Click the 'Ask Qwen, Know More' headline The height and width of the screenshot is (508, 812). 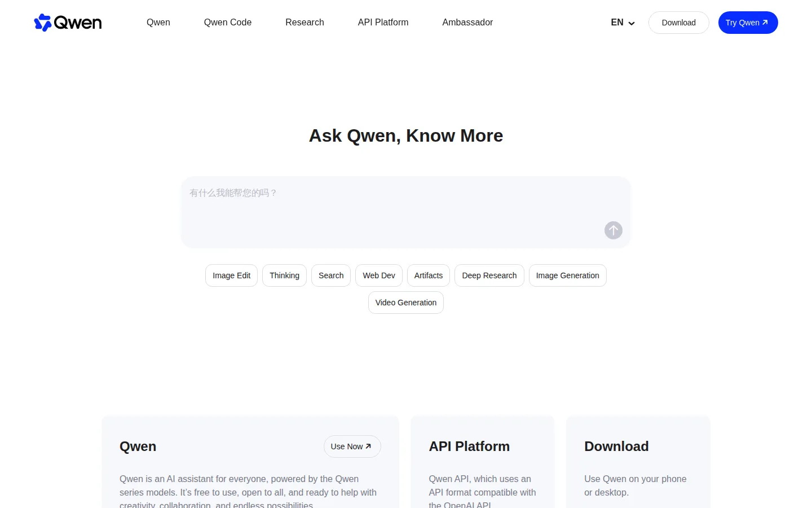pos(406,135)
